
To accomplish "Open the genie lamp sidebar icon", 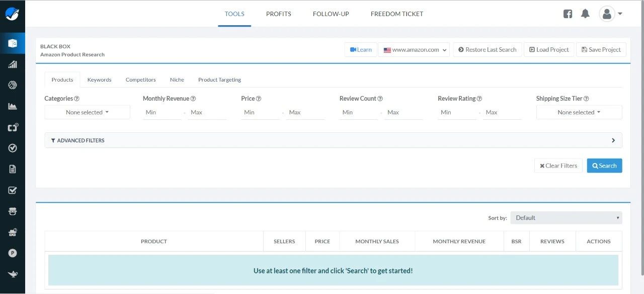I will click(13, 274).
